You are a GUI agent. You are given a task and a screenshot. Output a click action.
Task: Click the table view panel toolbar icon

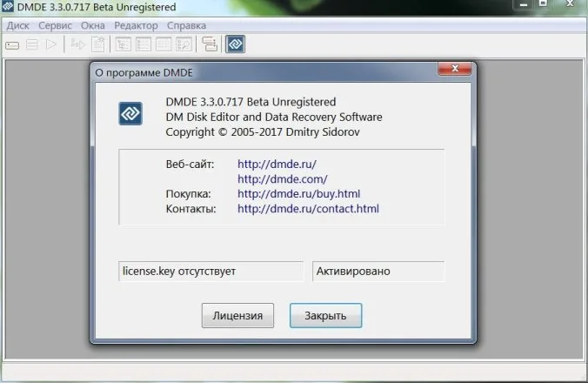(x=164, y=44)
